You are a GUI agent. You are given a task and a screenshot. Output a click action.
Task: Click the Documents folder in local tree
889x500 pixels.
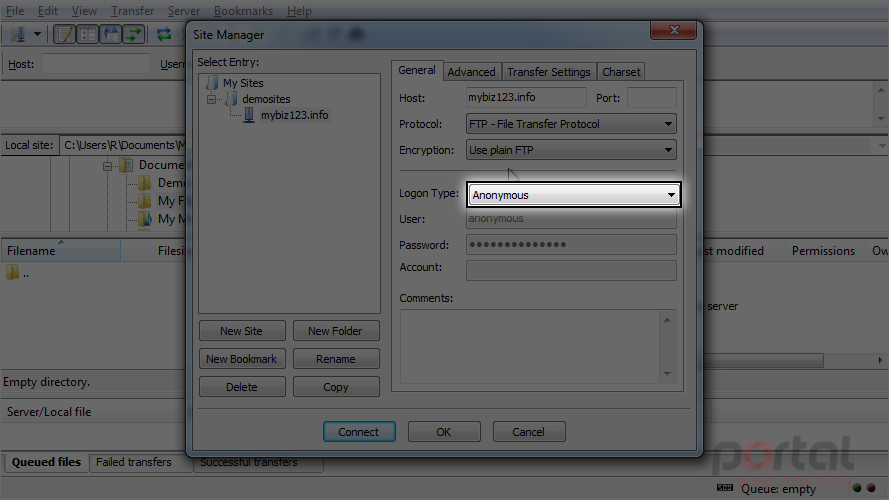click(x=161, y=165)
